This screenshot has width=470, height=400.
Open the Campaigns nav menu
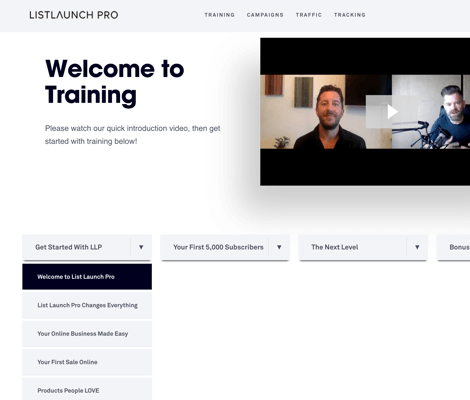click(x=265, y=15)
